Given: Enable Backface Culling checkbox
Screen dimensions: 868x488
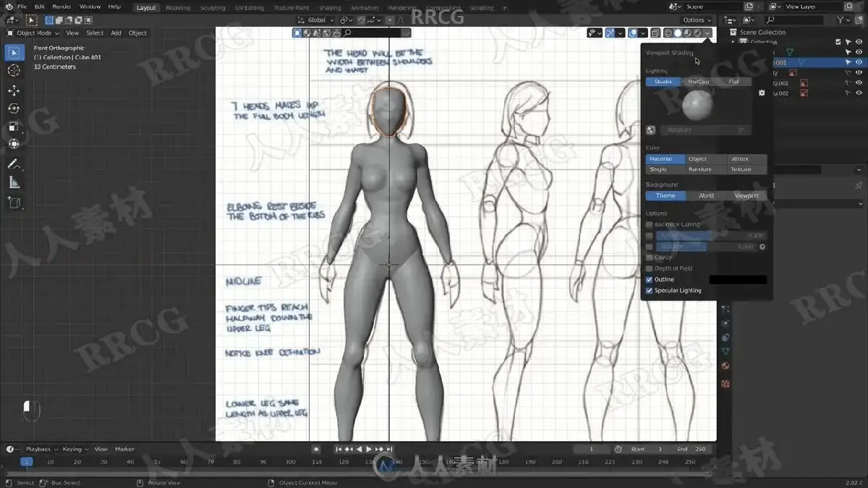Looking at the screenshot, I should [649, 225].
